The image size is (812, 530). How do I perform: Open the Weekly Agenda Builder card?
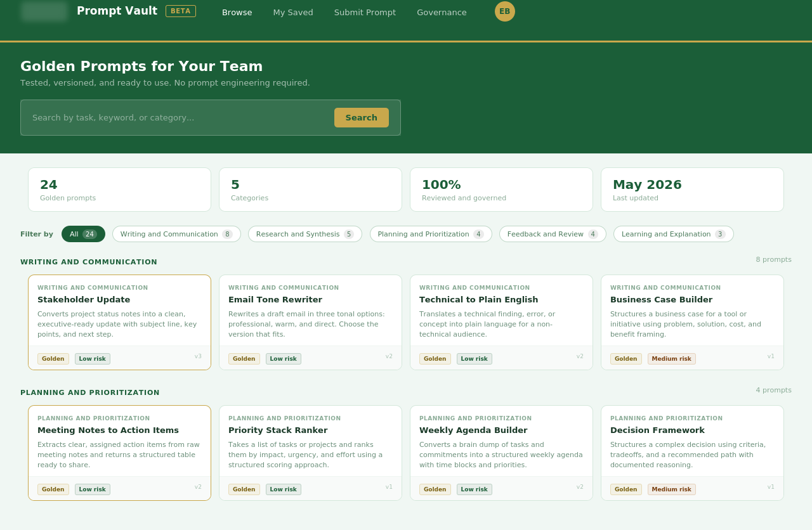[501, 453]
